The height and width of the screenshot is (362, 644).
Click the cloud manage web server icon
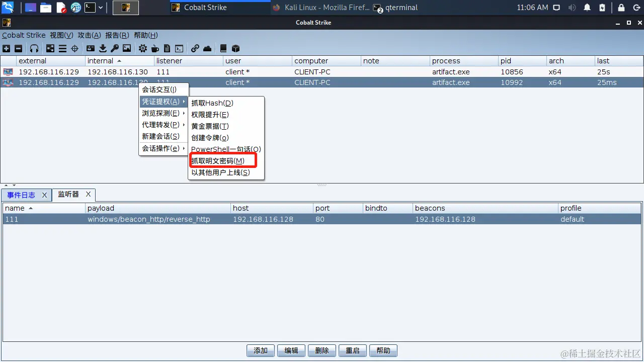[207, 48]
